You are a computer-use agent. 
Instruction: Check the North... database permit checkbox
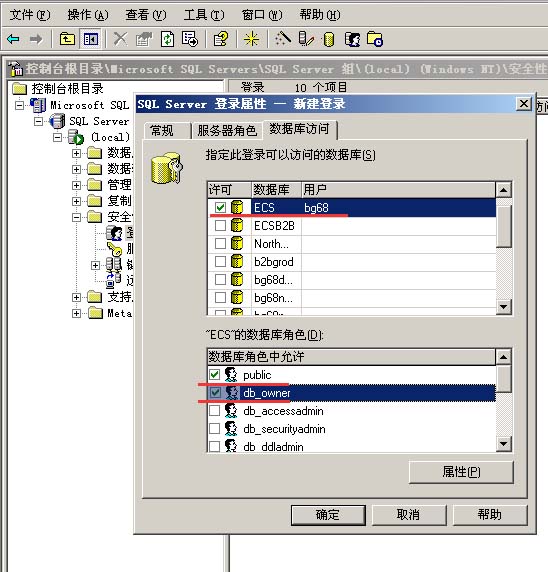[220, 243]
